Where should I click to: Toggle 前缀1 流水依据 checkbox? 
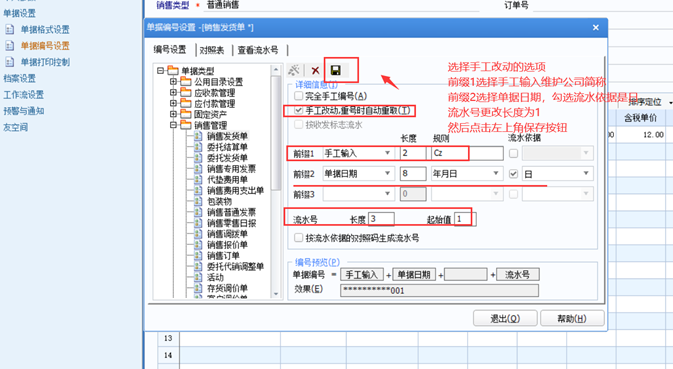(x=513, y=153)
